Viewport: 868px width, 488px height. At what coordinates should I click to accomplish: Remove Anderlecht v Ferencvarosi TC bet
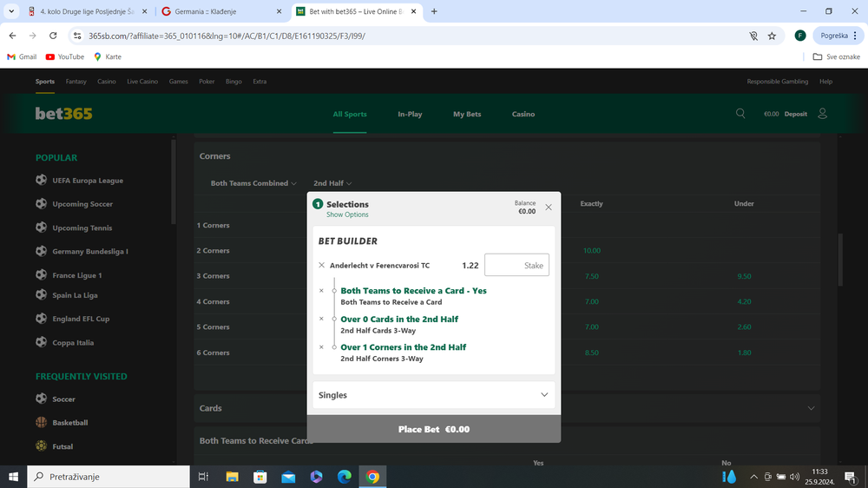coord(322,266)
